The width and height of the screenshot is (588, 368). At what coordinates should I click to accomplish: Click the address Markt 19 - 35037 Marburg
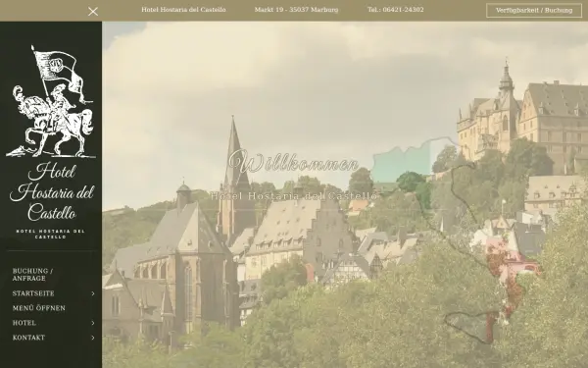296,10
